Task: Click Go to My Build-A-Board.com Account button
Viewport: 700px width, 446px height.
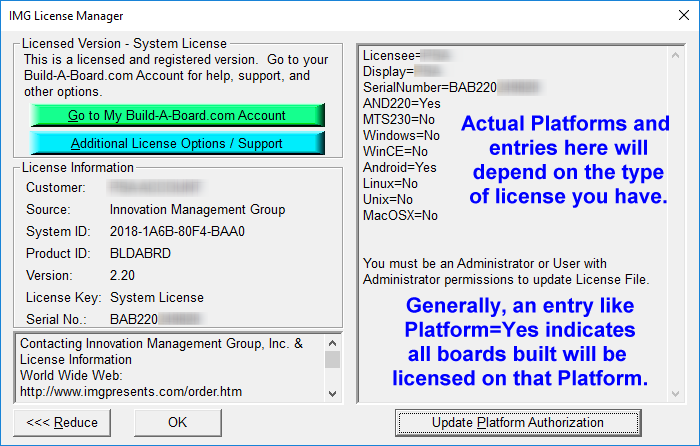Action: [177, 115]
